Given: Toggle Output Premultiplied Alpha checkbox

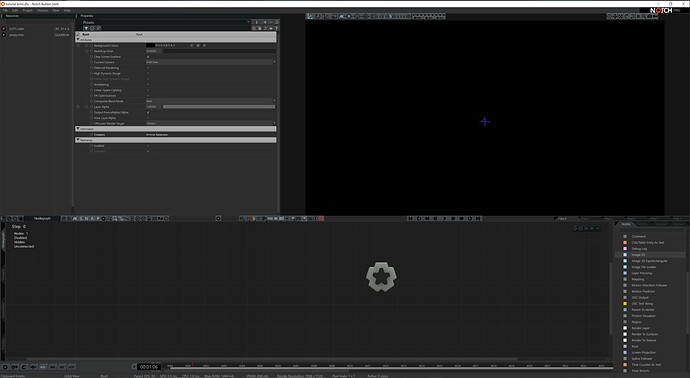Looking at the screenshot, I should pos(148,112).
